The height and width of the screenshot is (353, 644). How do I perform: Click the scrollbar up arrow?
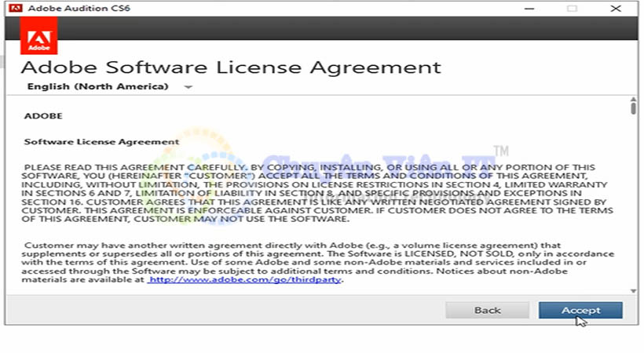(633, 99)
